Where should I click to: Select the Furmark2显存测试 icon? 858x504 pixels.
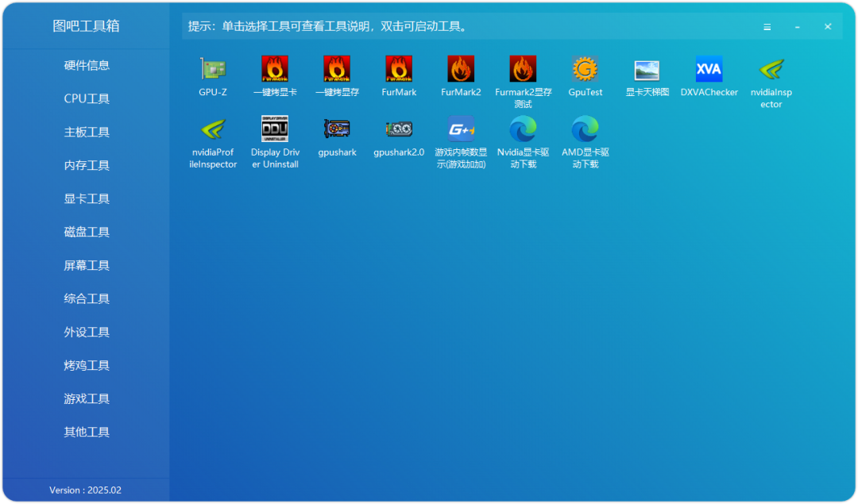pyautogui.click(x=523, y=69)
